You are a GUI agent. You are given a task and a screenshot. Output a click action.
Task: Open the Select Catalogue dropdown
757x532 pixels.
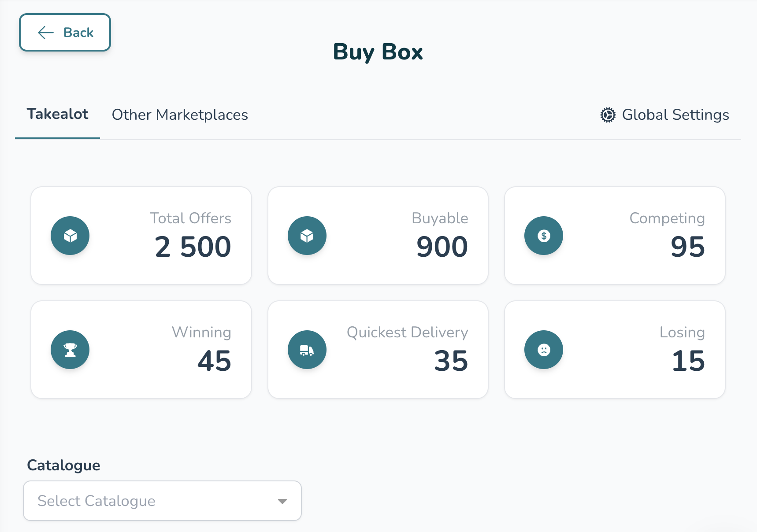pos(162,501)
